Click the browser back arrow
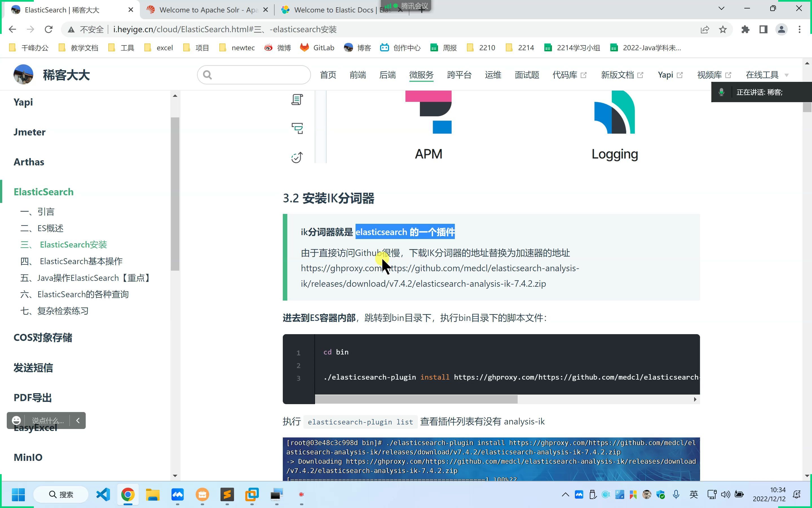 click(12, 30)
